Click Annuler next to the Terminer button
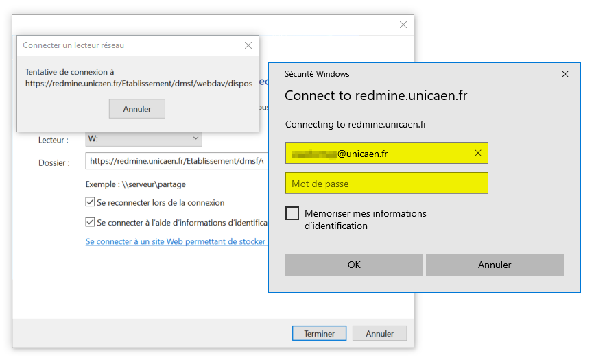This screenshot has height=364, width=594. [379, 334]
